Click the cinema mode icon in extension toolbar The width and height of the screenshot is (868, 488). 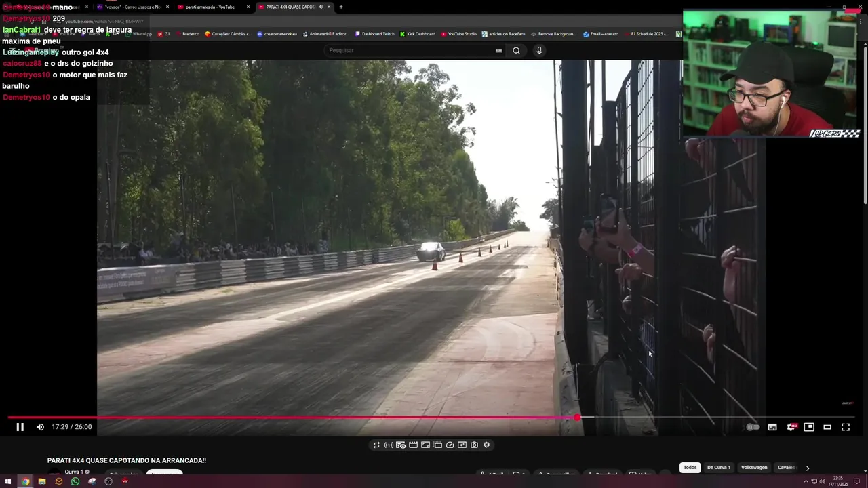(x=425, y=445)
